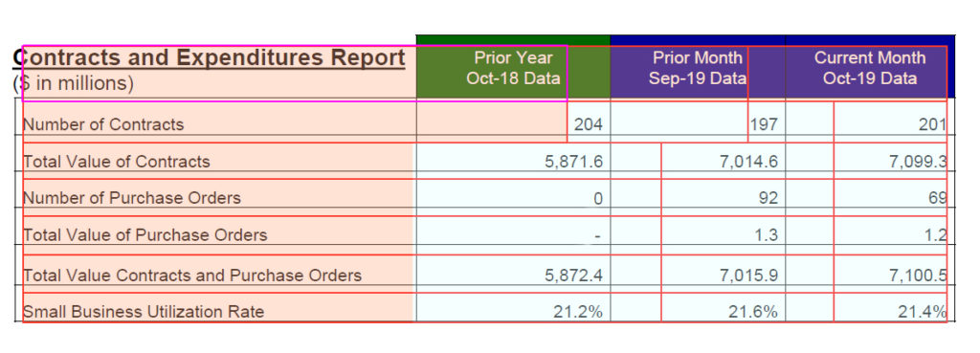980x353 pixels.
Task: Click the Small Business Utilization Rate label
Action: (x=144, y=311)
